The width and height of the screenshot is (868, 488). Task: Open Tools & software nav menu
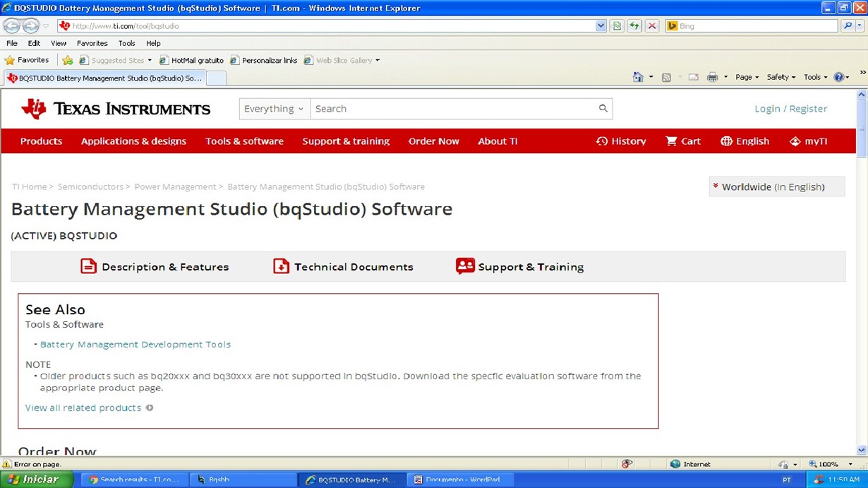point(244,141)
